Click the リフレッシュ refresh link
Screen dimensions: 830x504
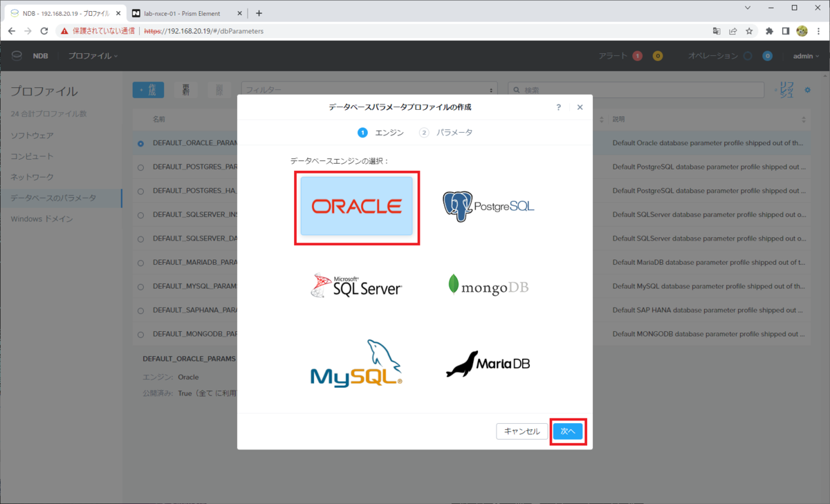pos(786,90)
